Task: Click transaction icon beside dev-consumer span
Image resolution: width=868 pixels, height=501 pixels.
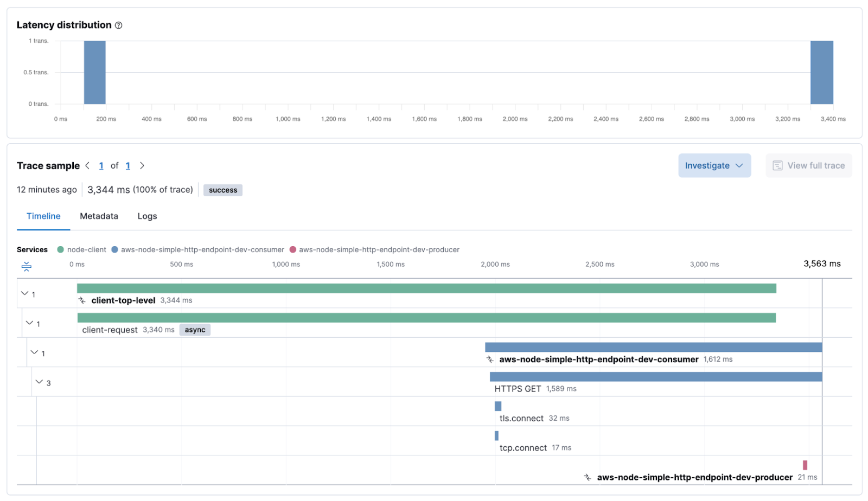Action: point(490,359)
